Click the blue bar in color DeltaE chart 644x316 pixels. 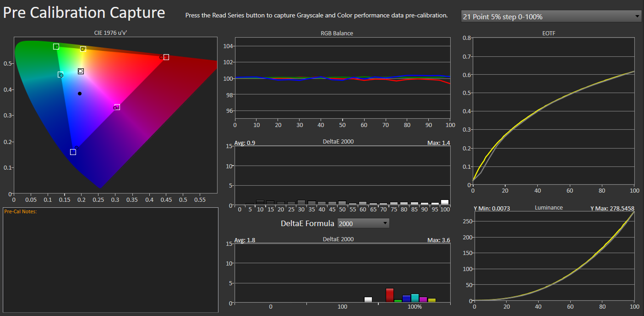(x=406, y=299)
